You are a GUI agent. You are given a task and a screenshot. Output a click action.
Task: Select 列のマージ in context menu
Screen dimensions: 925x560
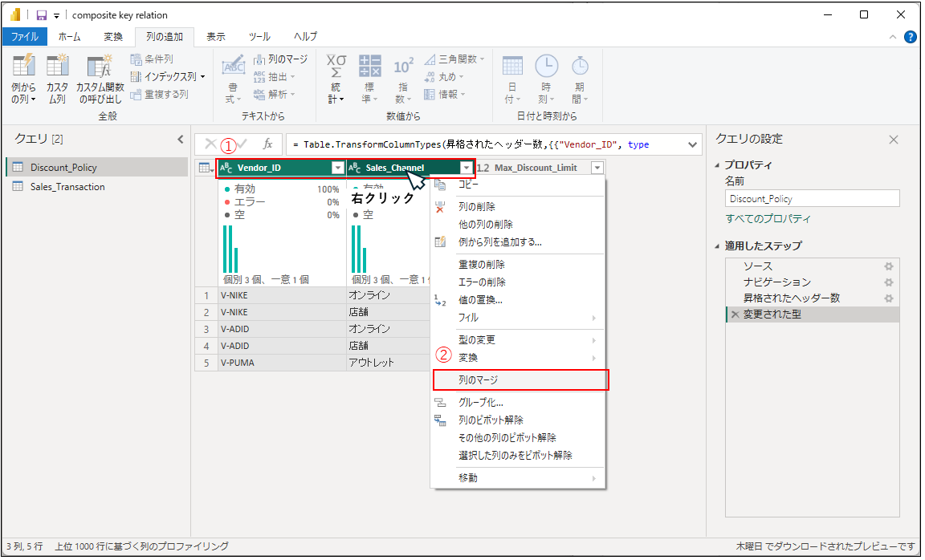tap(479, 379)
